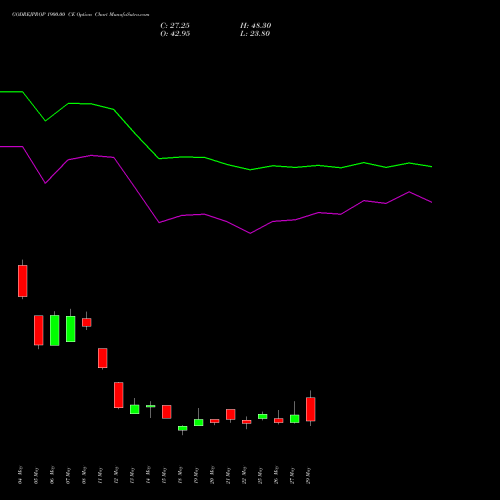Click the '29 May' date axis label

308,475
